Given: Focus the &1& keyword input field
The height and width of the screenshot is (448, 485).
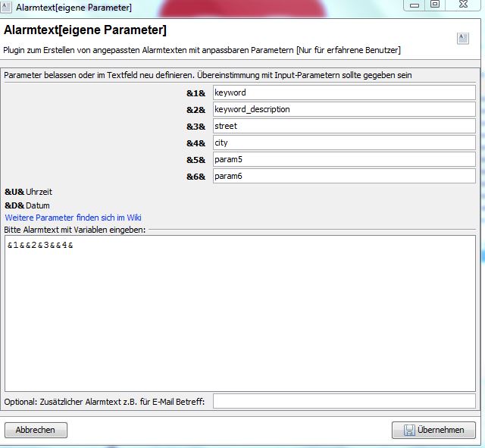Looking at the screenshot, I should pos(343,92).
